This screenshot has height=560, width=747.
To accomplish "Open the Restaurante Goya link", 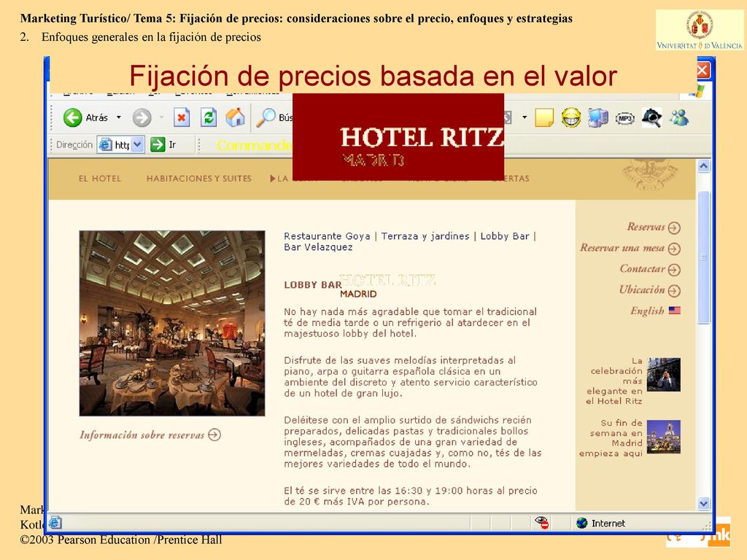I will pyautogui.click(x=327, y=236).
